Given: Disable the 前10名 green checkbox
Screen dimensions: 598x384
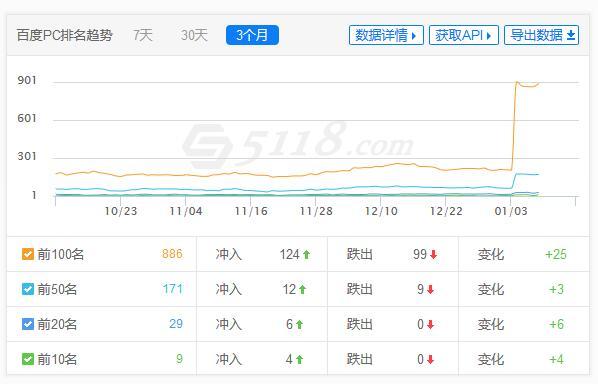Looking at the screenshot, I should [x=28, y=359].
